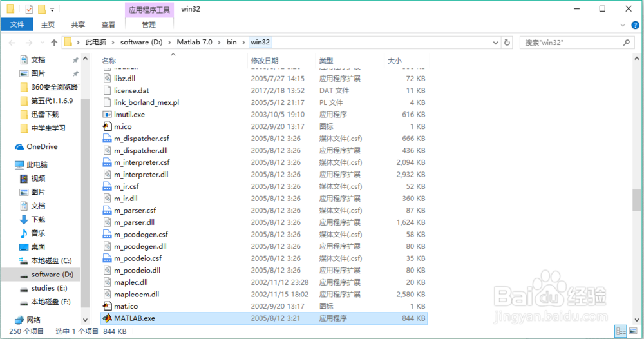Open the 文件 menu tab
This screenshot has height=339, width=644.
(x=17, y=24)
